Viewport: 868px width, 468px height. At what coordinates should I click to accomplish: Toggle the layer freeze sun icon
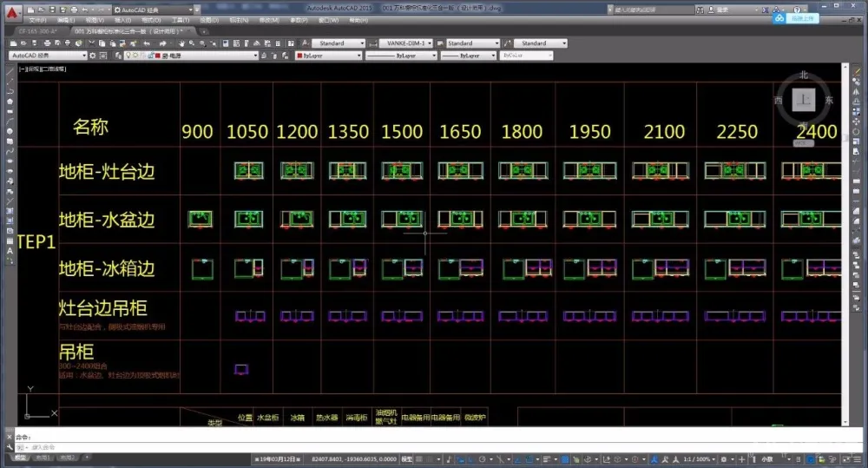(136, 55)
